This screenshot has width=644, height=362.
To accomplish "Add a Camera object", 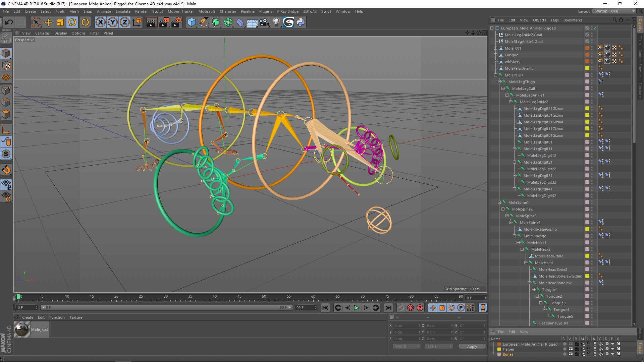I will click(x=264, y=22).
